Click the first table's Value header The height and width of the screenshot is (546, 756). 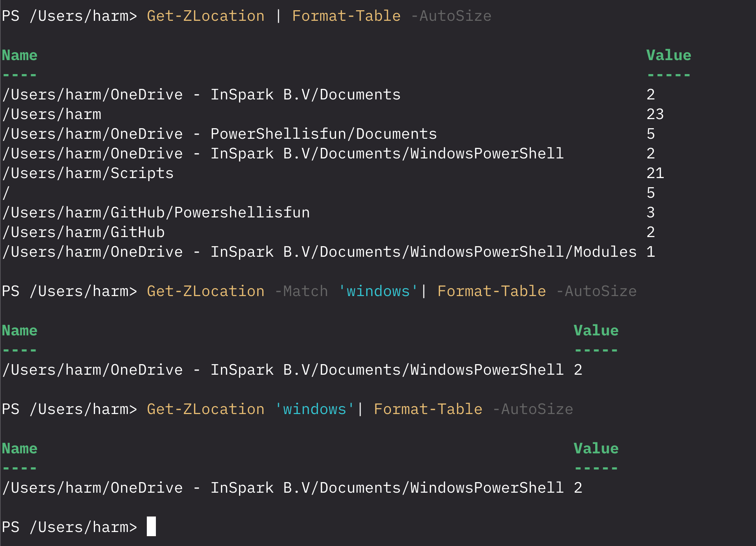pos(668,56)
